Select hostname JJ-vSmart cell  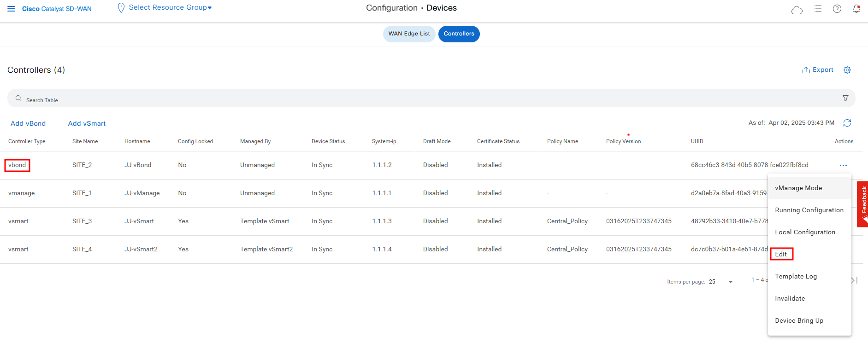[139, 221]
